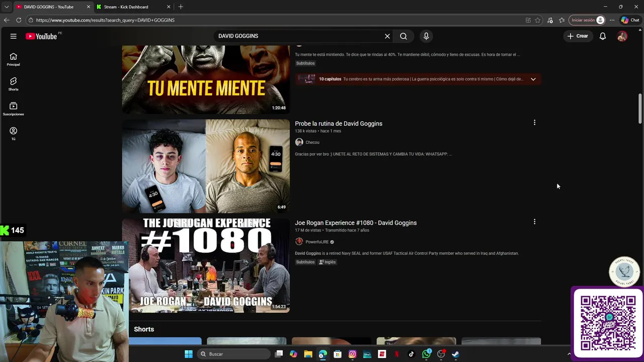The height and width of the screenshot is (362, 644).
Task: Click the page vertical scrollbar thumb
Action: click(640, 108)
